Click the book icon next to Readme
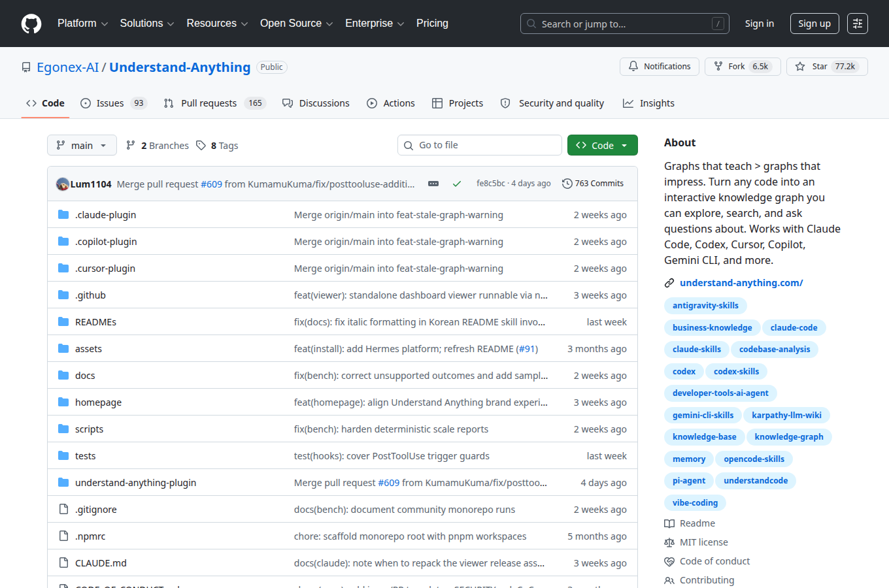The height and width of the screenshot is (588, 889). [x=669, y=523]
